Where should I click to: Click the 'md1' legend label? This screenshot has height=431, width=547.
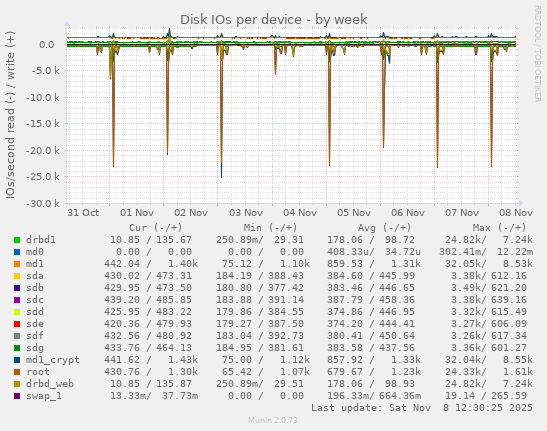click(x=35, y=264)
